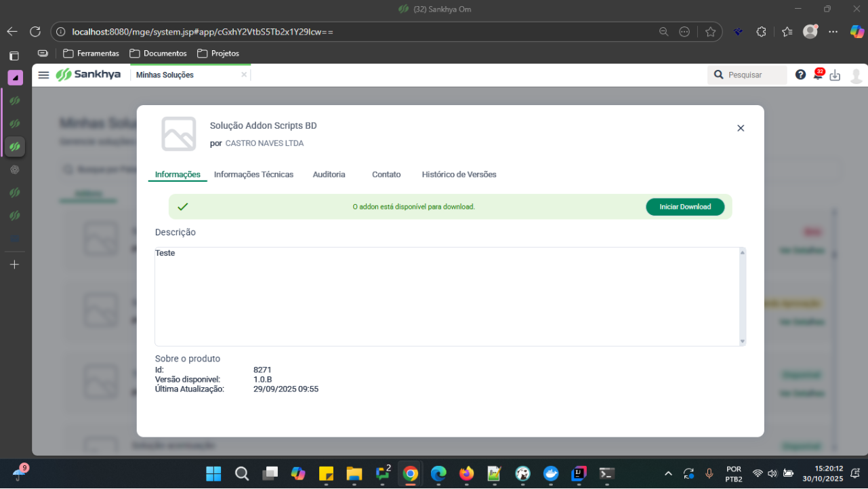Click the Id value 8271
The height and width of the screenshot is (489, 868).
[x=262, y=370]
